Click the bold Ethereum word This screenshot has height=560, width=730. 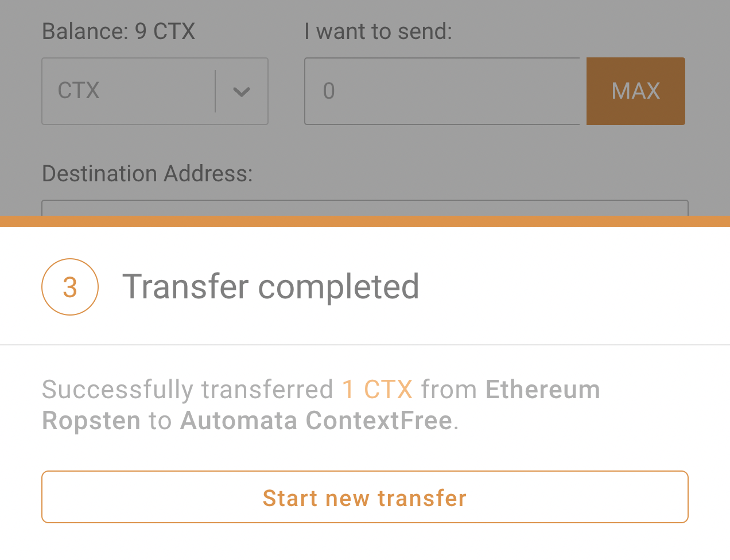click(543, 390)
